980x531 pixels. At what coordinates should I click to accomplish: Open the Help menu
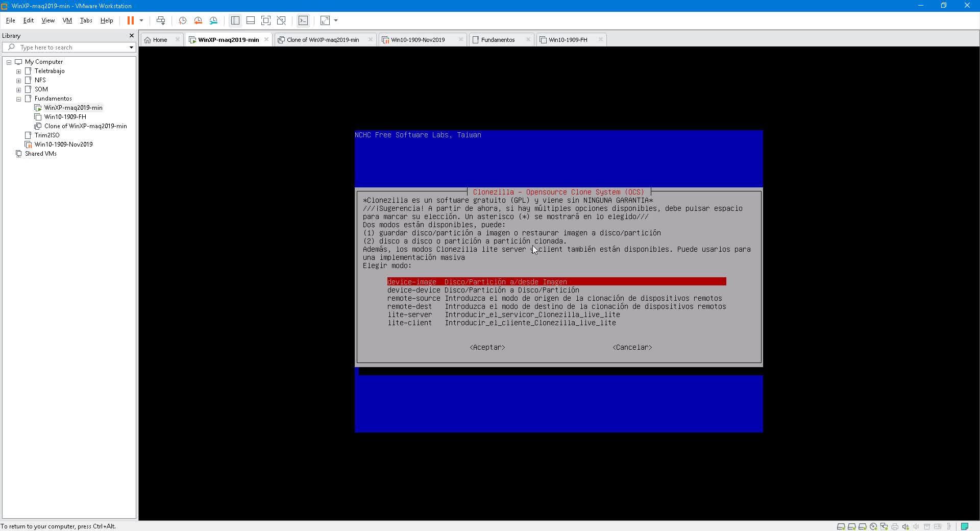[x=107, y=20]
